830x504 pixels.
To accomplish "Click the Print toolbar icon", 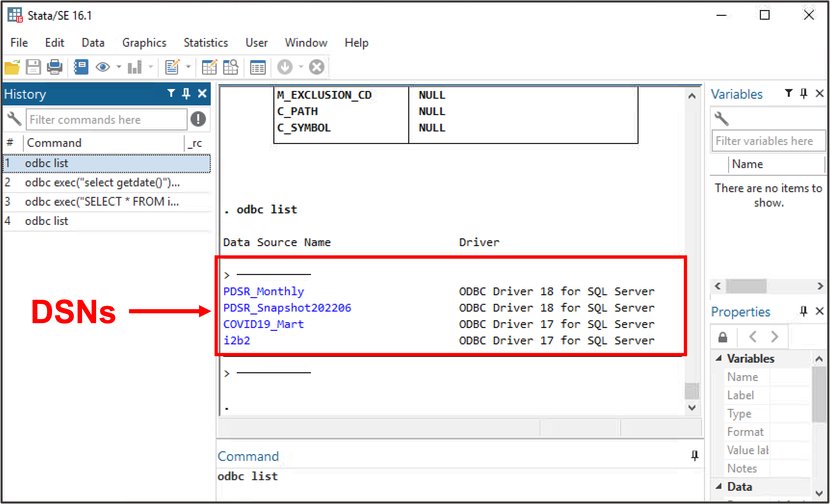I will tap(55, 67).
